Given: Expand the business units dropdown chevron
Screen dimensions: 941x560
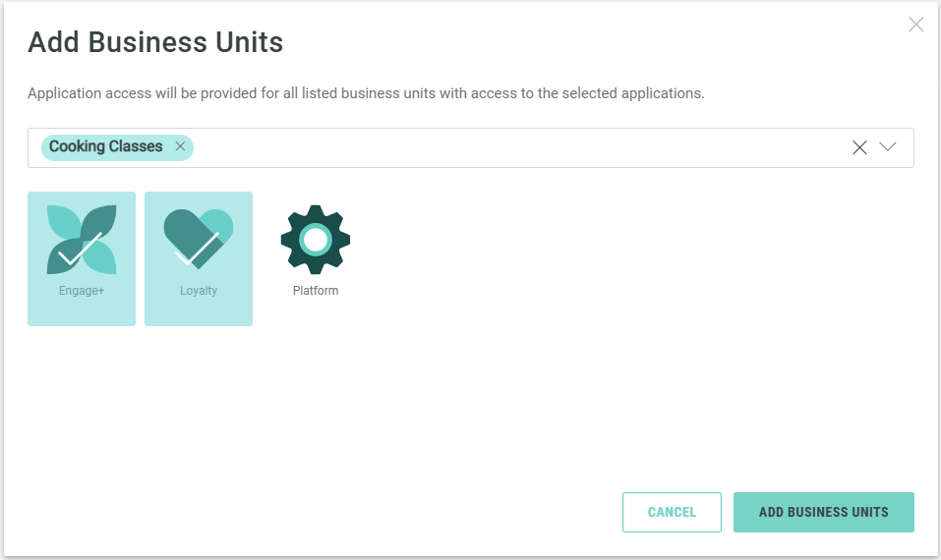Looking at the screenshot, I should pos(888,147).
